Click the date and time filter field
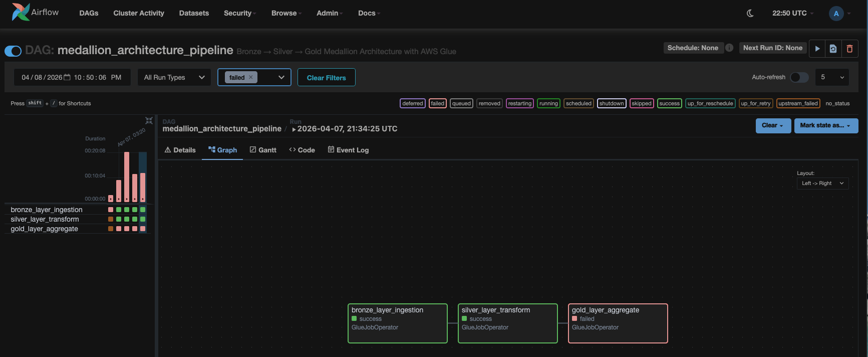The width and height of the screenshot is (868, 357). [x=72, y=77]
